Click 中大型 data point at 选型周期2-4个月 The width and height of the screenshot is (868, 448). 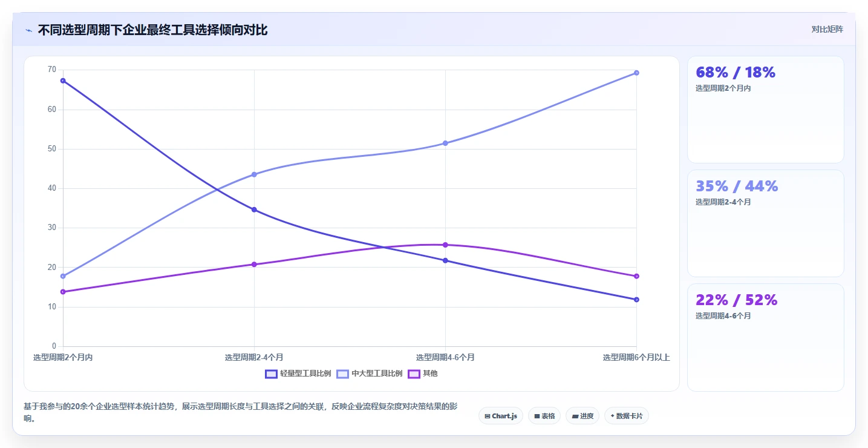[254, 174]
